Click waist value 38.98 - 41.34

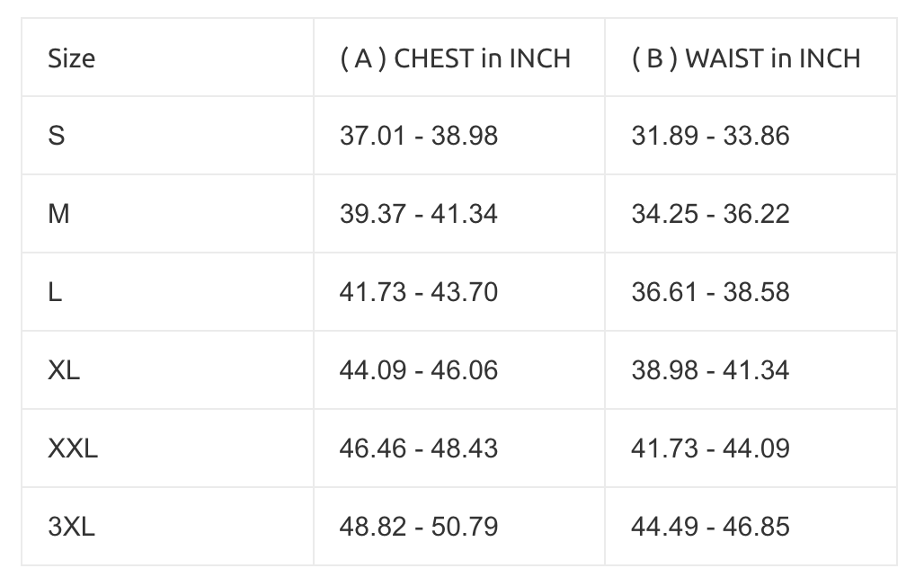(x=710, y=370)
